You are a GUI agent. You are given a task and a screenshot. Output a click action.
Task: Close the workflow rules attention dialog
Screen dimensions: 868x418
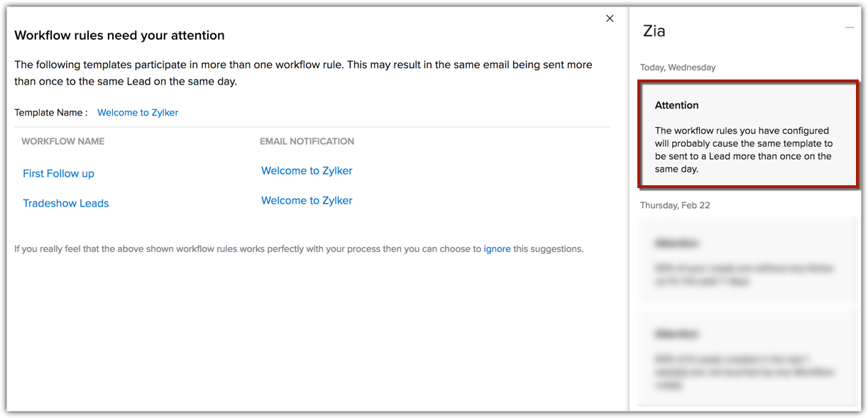[x=610, y=18]
